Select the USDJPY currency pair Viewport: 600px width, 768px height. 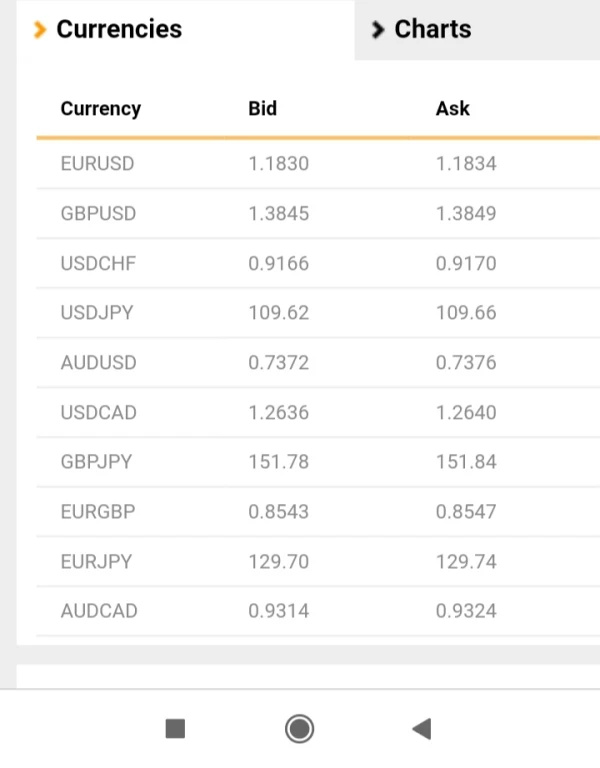point(97,313)
